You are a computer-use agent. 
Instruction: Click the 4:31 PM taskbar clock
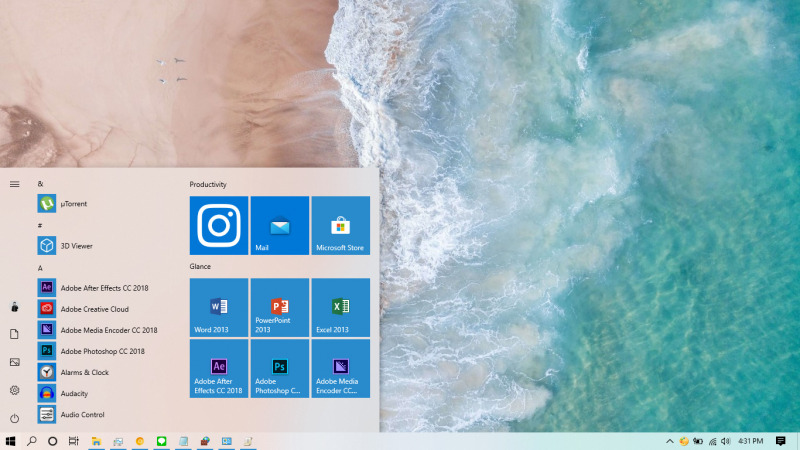[751, 441]
